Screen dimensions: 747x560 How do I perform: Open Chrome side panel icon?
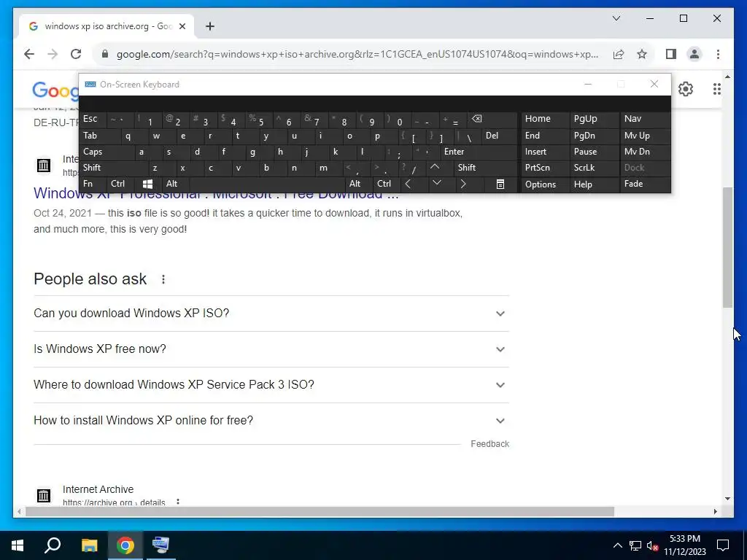pos(671,54)
